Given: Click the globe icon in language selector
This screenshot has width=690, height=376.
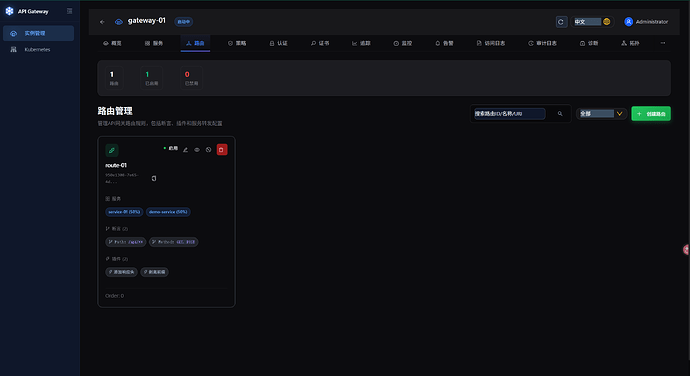Looking at the screenshot, I should click(x=606, y=22).
